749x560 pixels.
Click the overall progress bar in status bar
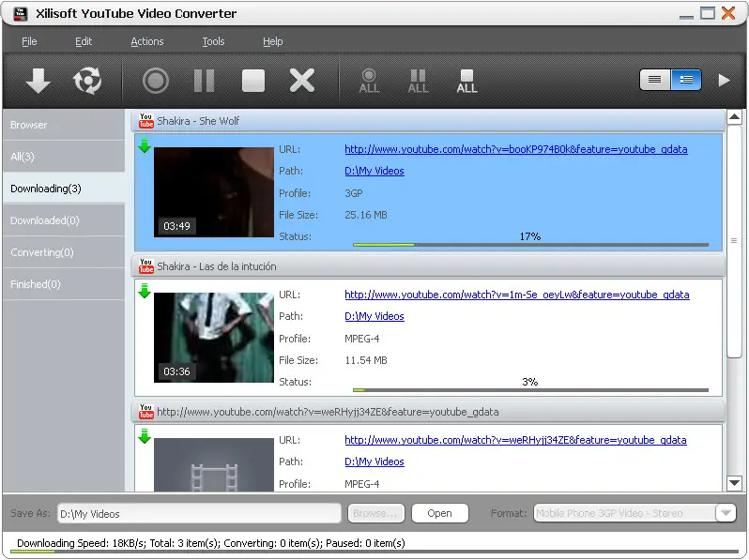click(x=374, y=552)
